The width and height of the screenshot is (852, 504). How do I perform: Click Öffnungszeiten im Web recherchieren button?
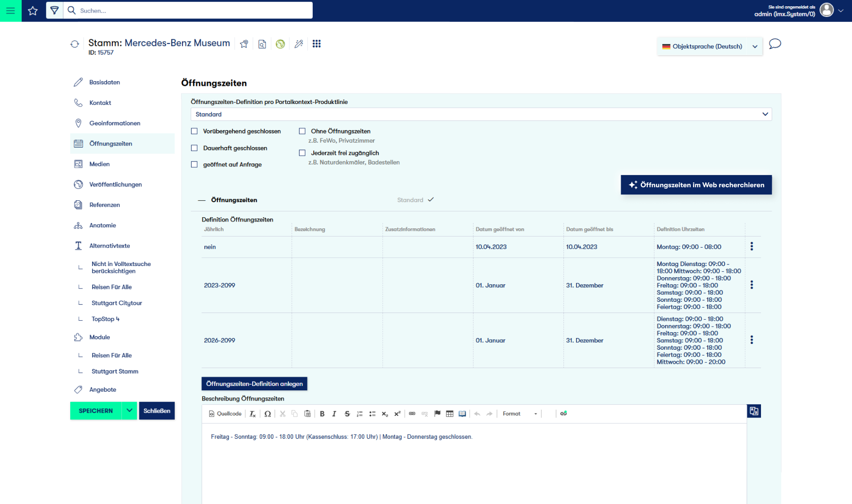(696, 185)
